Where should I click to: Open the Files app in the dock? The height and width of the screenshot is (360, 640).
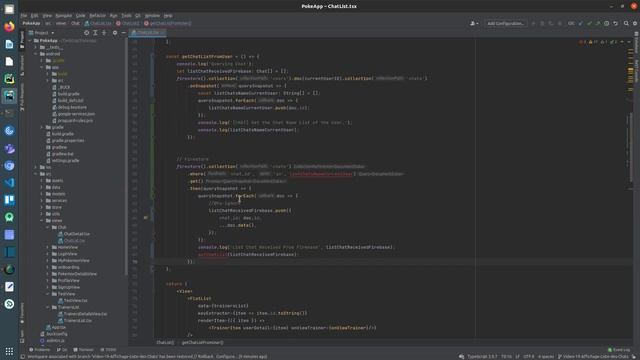9,9
